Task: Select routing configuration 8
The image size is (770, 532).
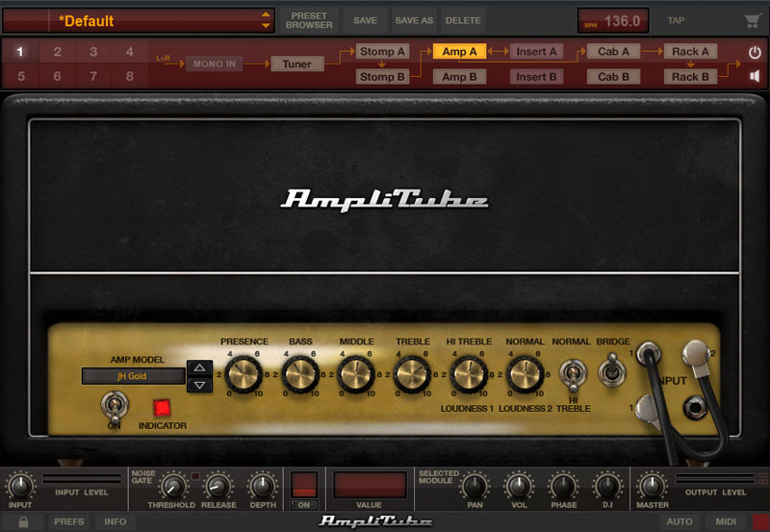Action: click(129, 76)
